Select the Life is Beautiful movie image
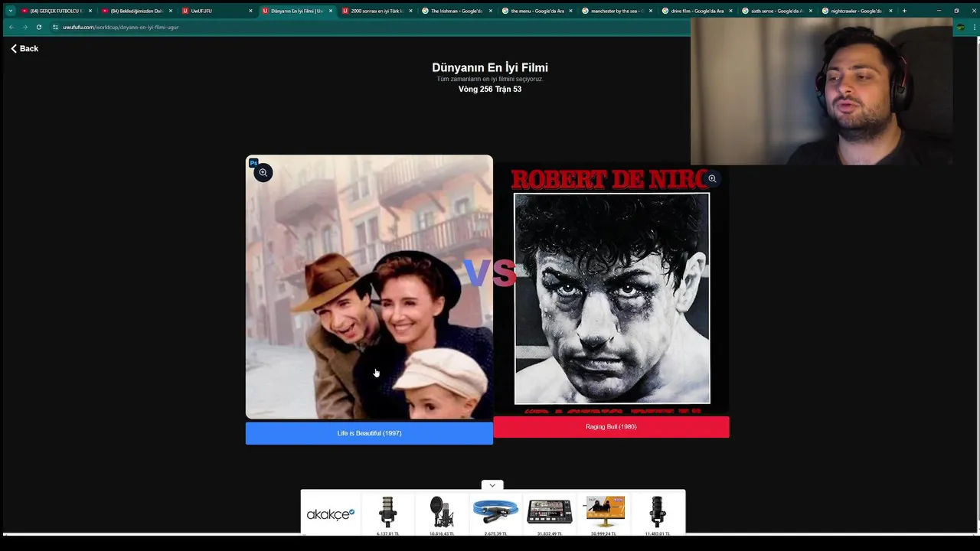The width and height of the screenshot is (980, 551). [x=369, y=288]
